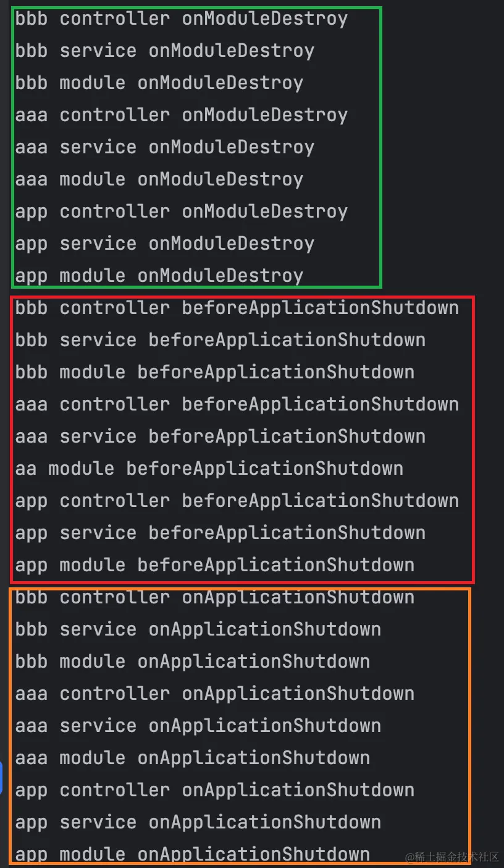504x868 pixels.
Task: Click 'app controller onApplicationShutdown' line
Action: point(215,790)
